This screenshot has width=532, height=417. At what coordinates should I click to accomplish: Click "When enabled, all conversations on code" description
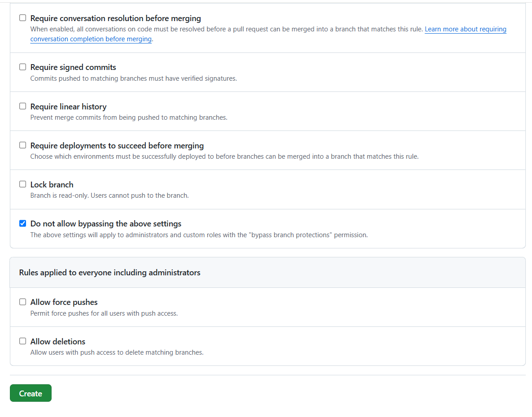click(x=227, y=29)
